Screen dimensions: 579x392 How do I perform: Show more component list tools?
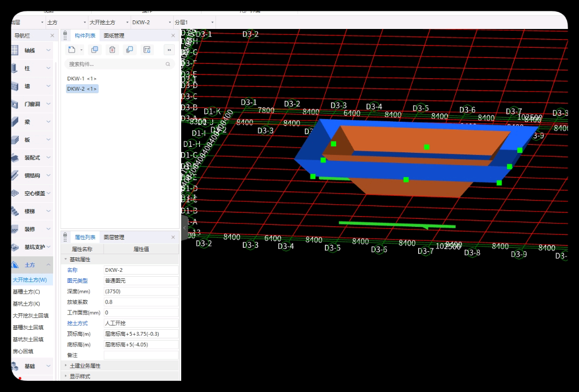(x=169, y=50)
